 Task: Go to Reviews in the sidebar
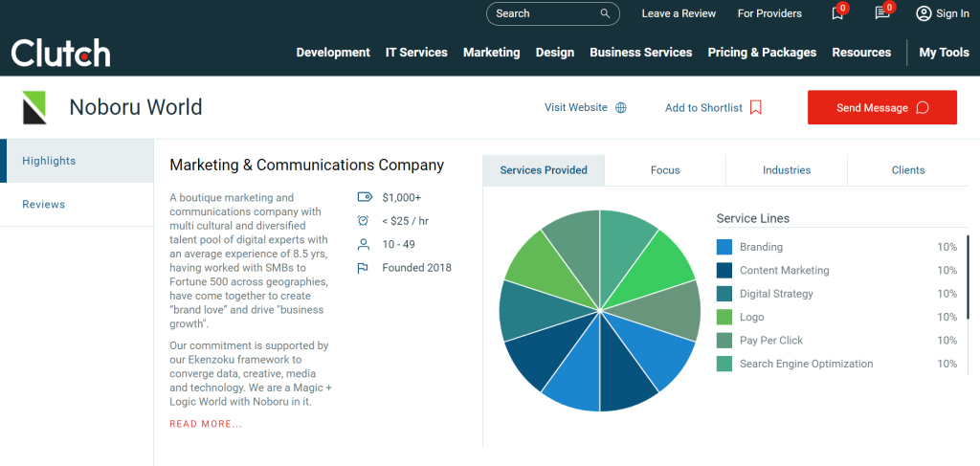point(44,205)
